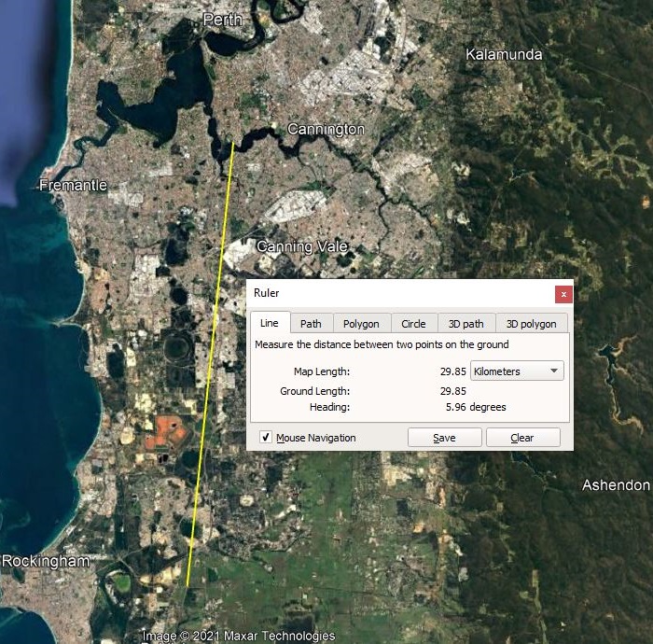Viewport: 653px width, 644px height.
Task: Click the Rockingham place label
Action: coord(45,561)
